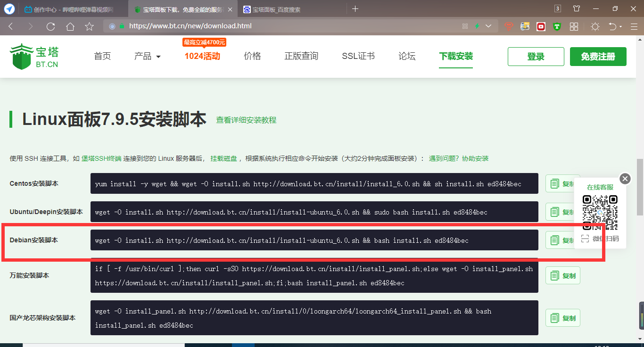
Task: Click the Centos yum install command text
Action: 308,184
